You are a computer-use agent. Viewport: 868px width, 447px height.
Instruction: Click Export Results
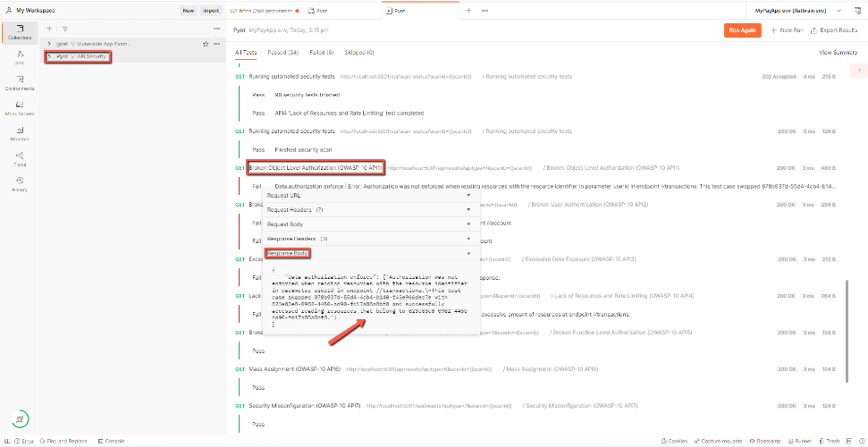834,30
